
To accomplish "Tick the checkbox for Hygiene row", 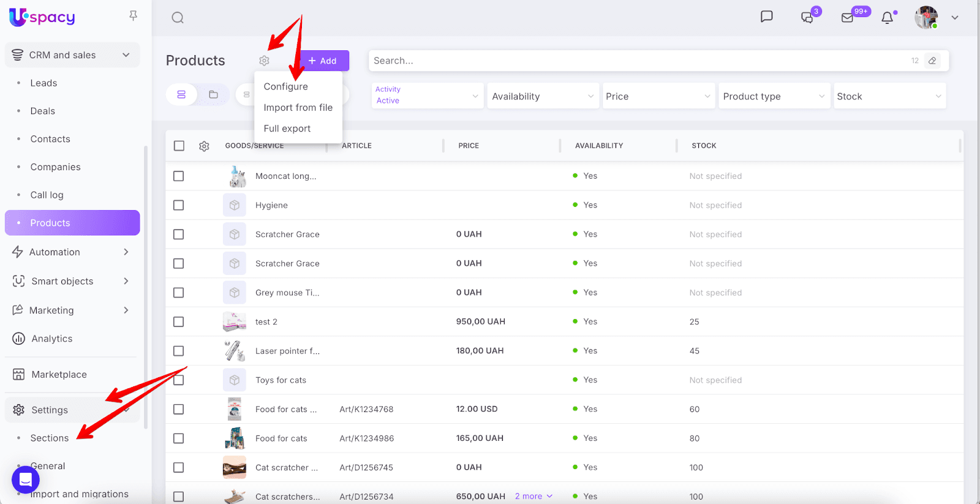I will [178, 205].
